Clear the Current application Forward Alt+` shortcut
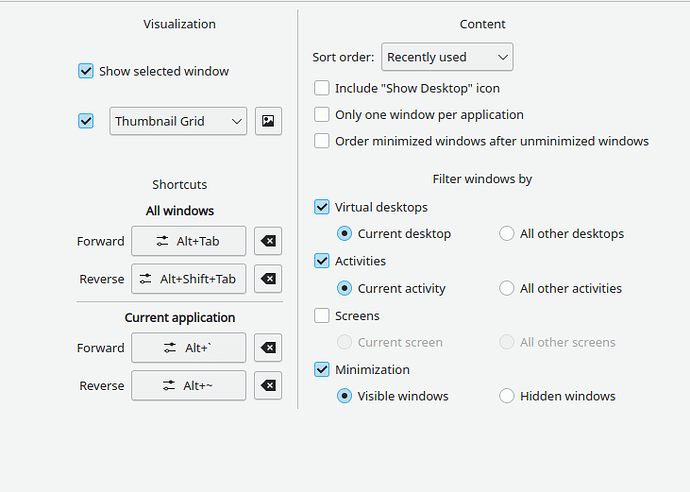This screenshot has height=492, width=690. click(x=268, y=348)
